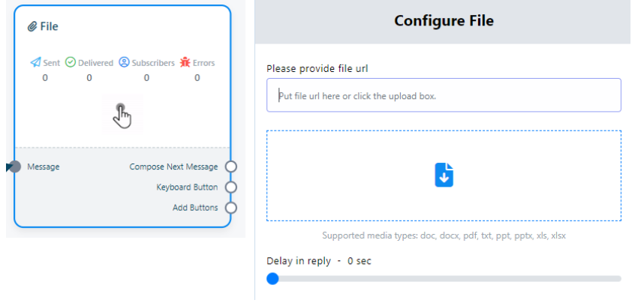Click the Add Buttons label
644x303 pixels.
pyautogui.click(x=195, y=208)
